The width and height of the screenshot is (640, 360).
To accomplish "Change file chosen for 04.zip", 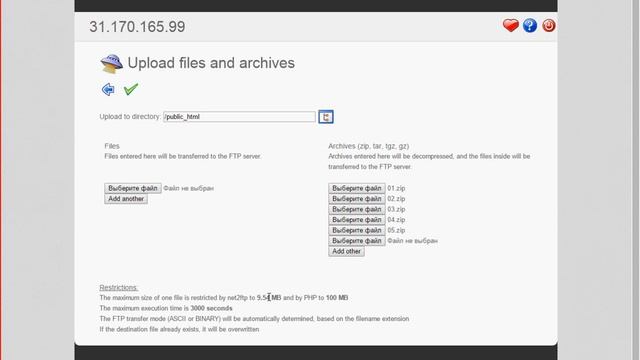I will click(357, 220).
